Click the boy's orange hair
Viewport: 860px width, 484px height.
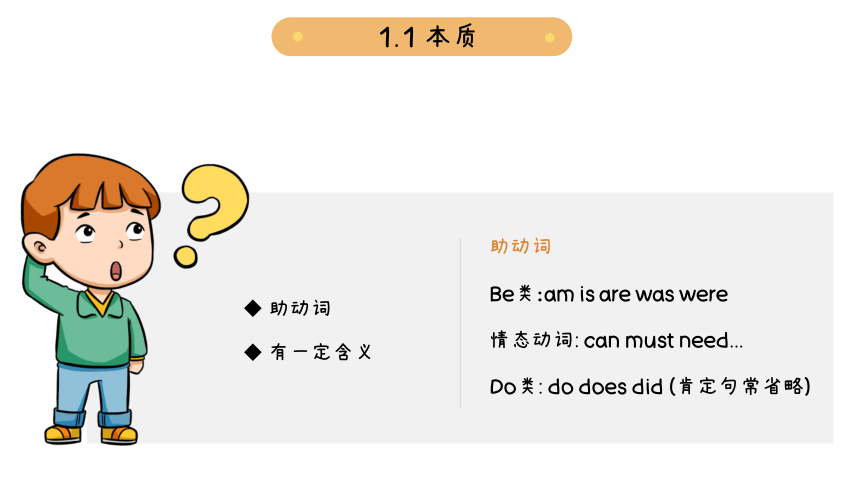88,187
